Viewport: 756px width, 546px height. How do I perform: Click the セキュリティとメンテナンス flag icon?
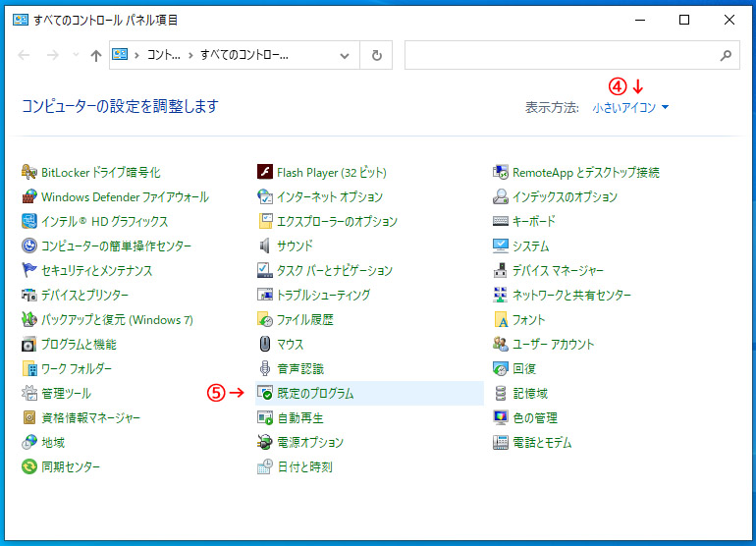click(29, 270)
